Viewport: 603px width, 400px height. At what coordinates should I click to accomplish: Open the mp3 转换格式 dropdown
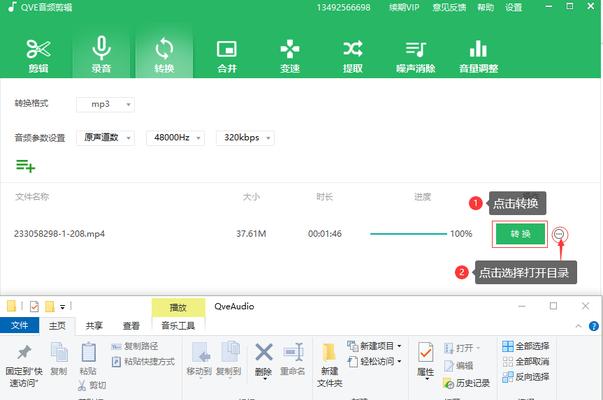105,104
